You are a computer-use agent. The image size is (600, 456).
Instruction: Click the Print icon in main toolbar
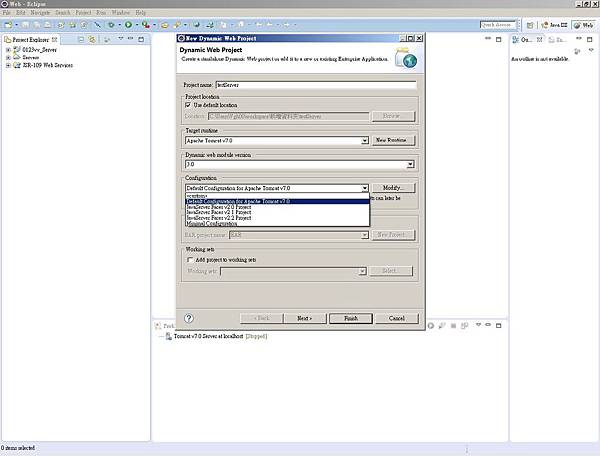47,25
